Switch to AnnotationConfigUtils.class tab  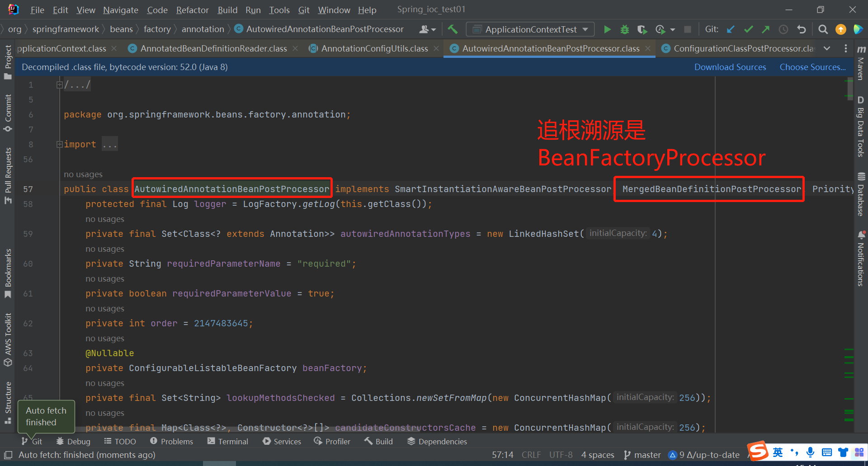[374, 48]
